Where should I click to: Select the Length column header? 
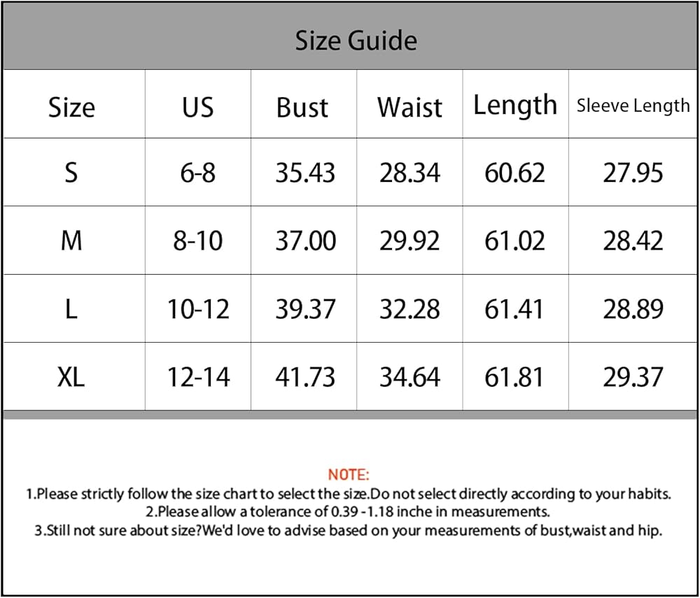(515, 106)
